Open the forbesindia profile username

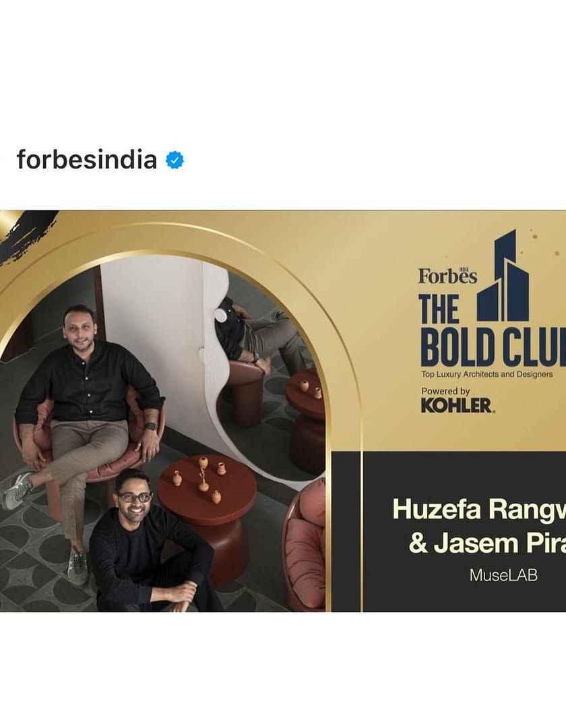pyautogui.click(x=87, y=160)
